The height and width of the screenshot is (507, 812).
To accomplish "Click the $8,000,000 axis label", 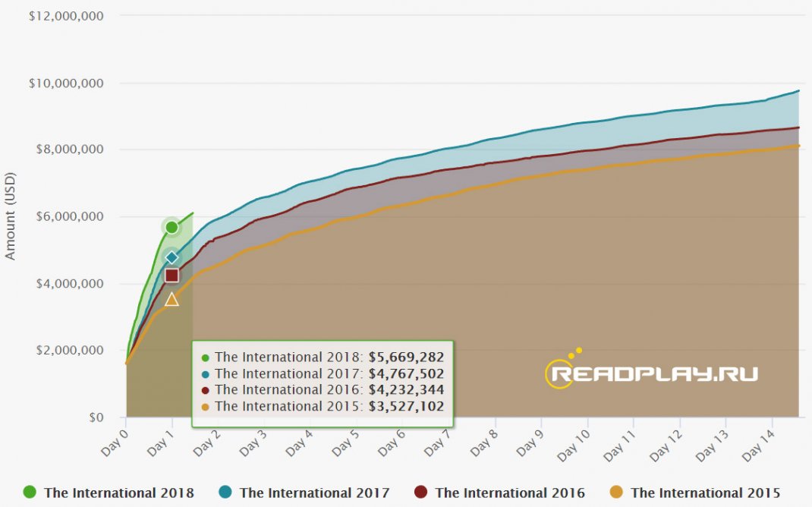I will (x=69, y=150).
